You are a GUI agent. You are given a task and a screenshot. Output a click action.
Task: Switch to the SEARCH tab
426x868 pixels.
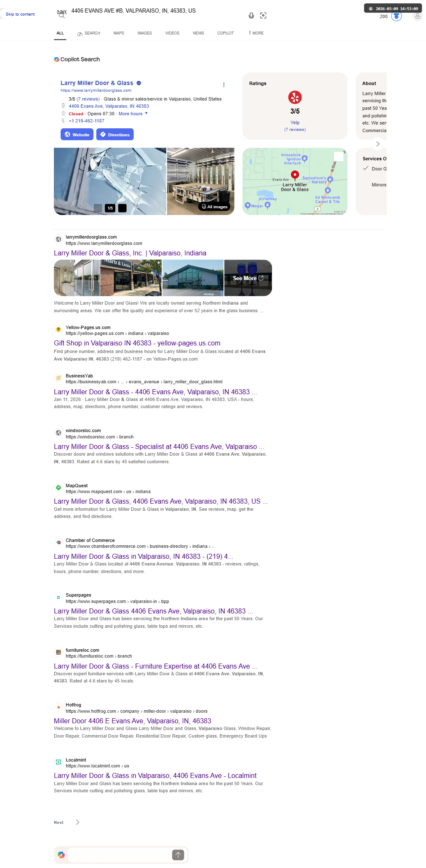(89, 33)
